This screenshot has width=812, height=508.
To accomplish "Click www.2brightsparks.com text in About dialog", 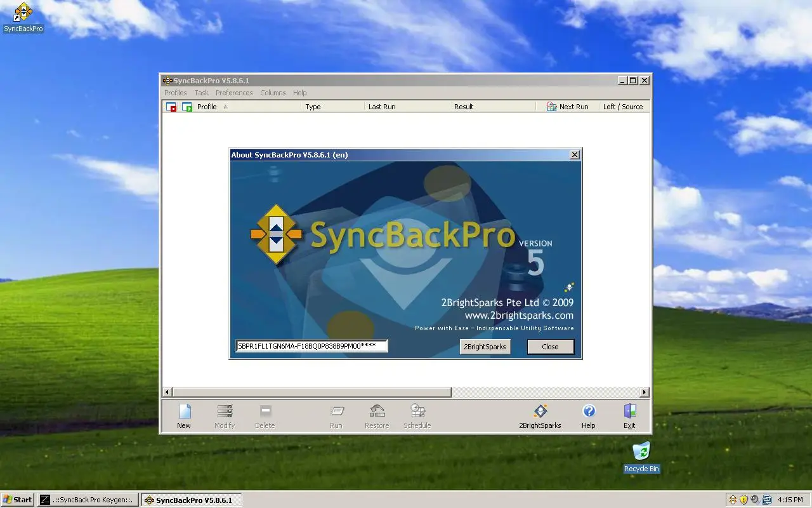I will (x=519, y=316).
